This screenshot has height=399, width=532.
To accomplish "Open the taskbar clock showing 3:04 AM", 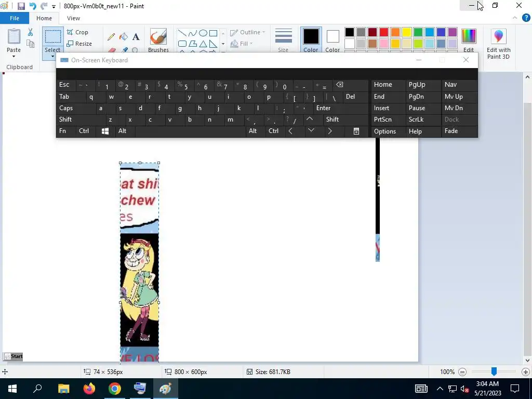I will pos(487,389).
